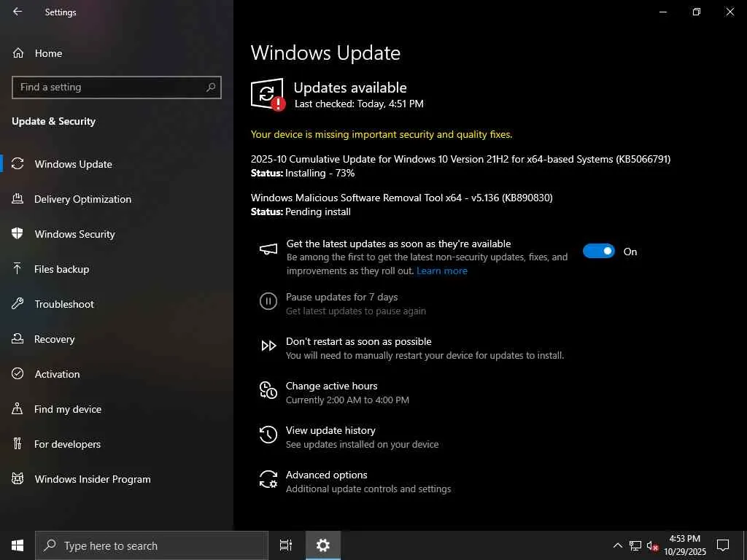Open the Activation page

point(117,374)
